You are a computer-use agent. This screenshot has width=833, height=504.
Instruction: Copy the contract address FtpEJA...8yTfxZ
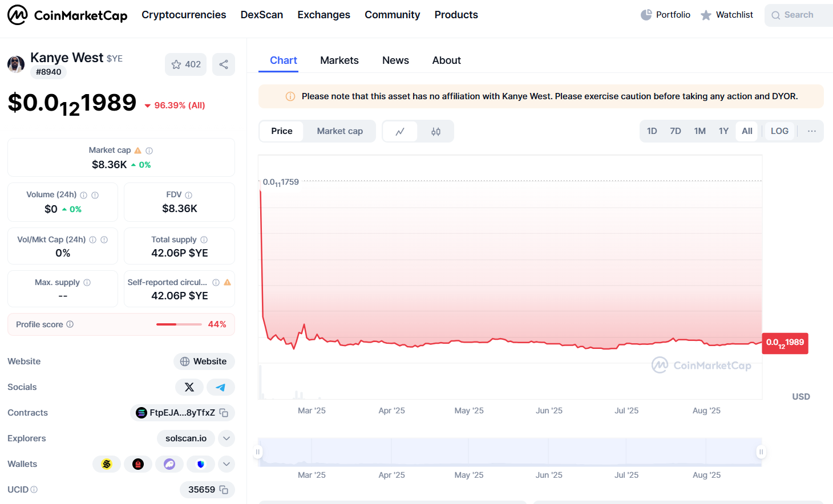point(224,413)
